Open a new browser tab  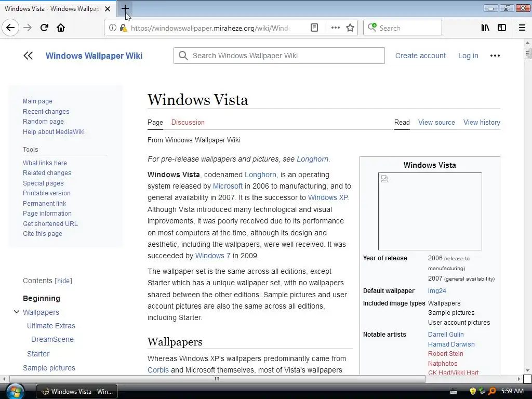(x=125, y=8)
